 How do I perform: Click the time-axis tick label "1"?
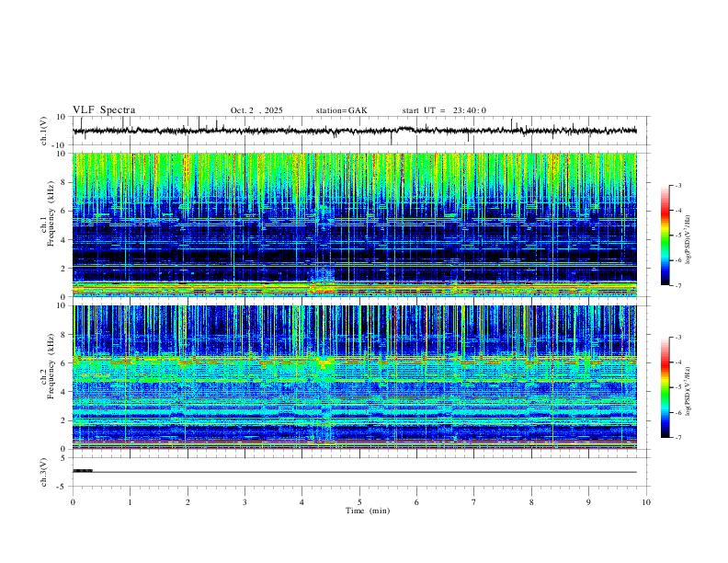130,502
